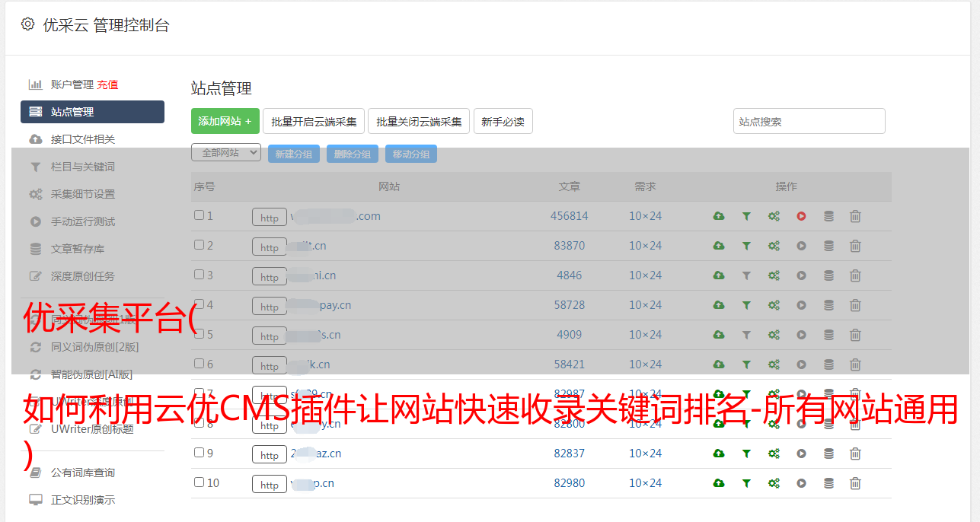Open the database icon in row 3
Screen dimensions: 980x522
(828, 275)
